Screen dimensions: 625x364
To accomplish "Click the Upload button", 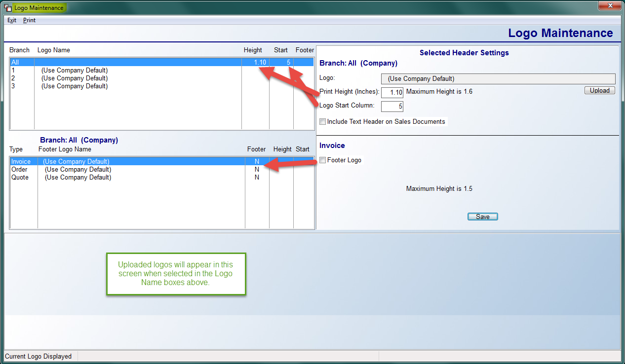I will point(599,91).
